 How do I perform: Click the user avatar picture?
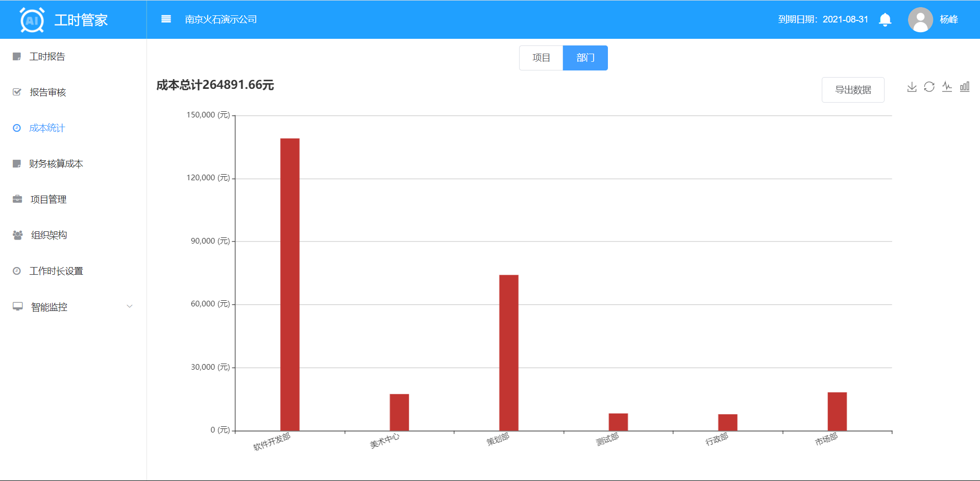(920, 20)
